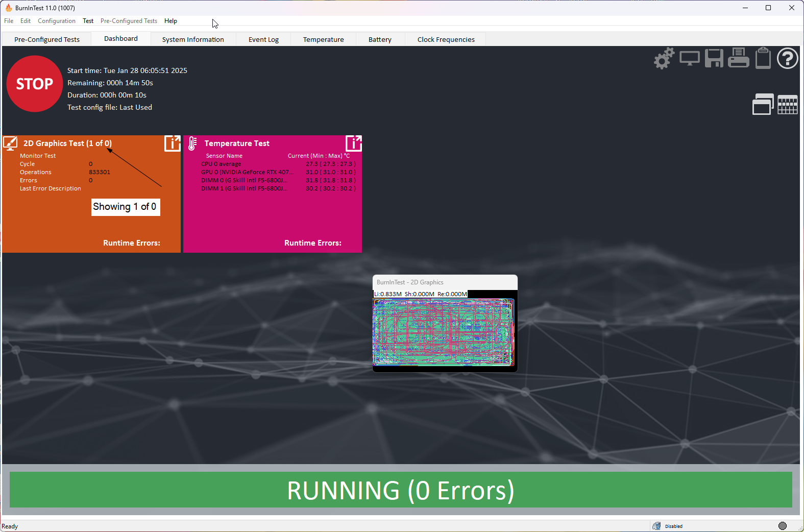This screenshot has width=804, height=532.
Task: Click the Monitor Test label
Action: point(38,156)
